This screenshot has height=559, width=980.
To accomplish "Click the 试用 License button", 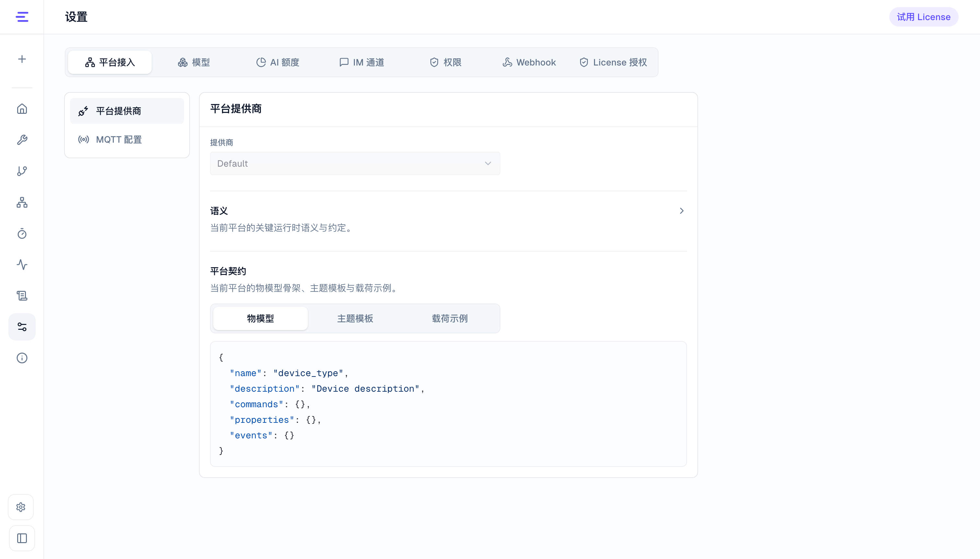I will click(x=924, y=17).
